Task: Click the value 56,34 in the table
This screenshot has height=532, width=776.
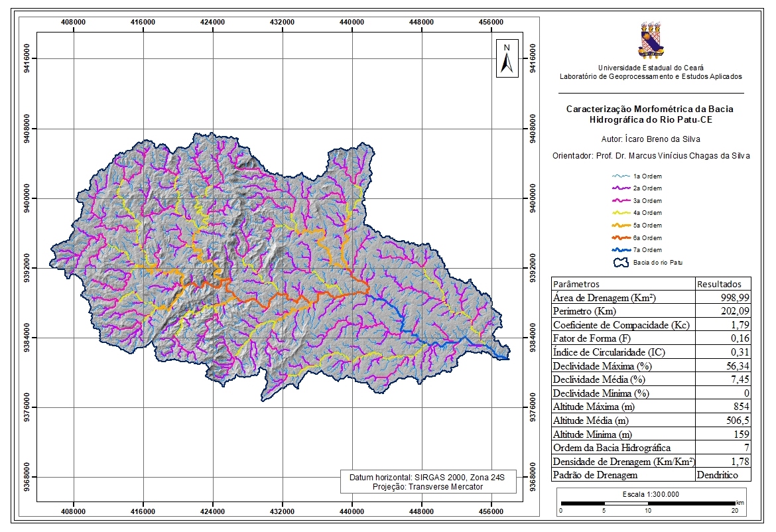Action: click(x=738, y=366)
